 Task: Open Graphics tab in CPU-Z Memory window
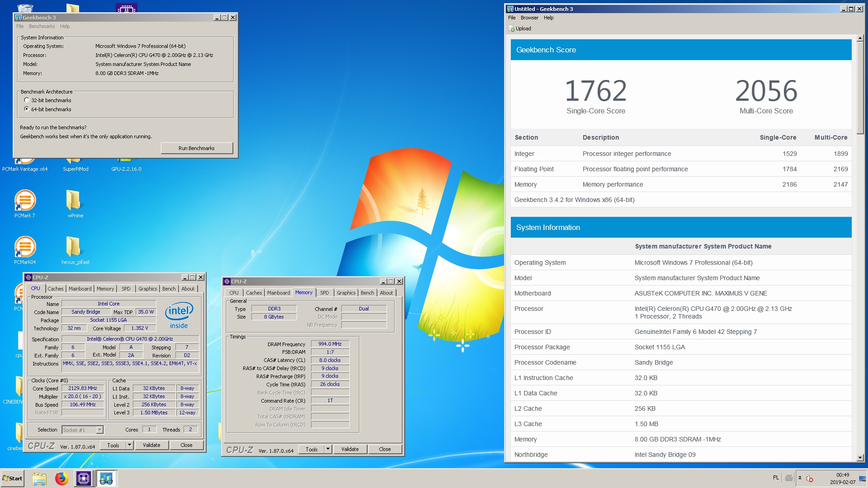click(346, 293)
